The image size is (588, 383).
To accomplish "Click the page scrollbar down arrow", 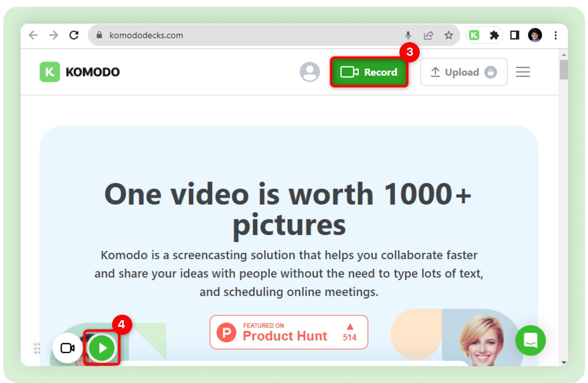I will tap(564, 362).
